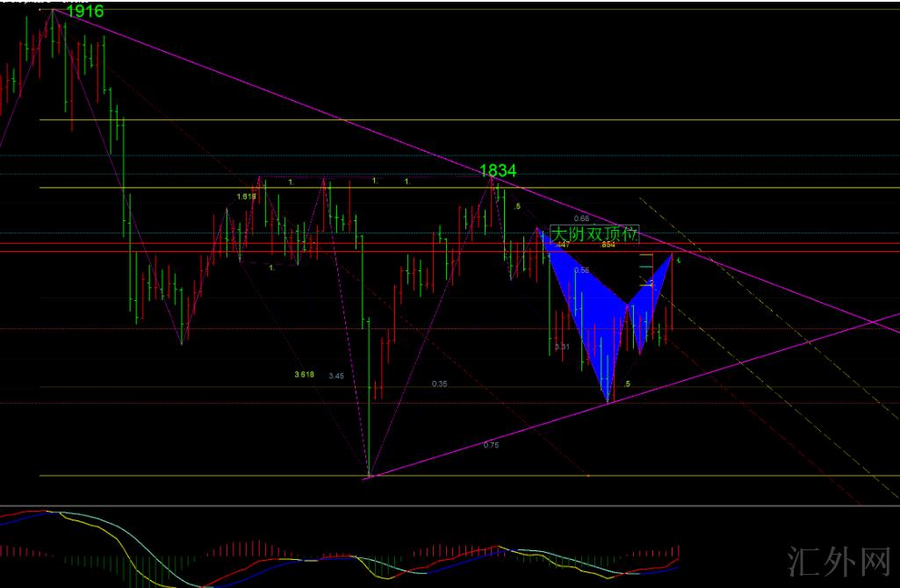This screenshot has height=588, width=900.
Task: Click the 3.45 ratio label
Action: coord(336,376)
